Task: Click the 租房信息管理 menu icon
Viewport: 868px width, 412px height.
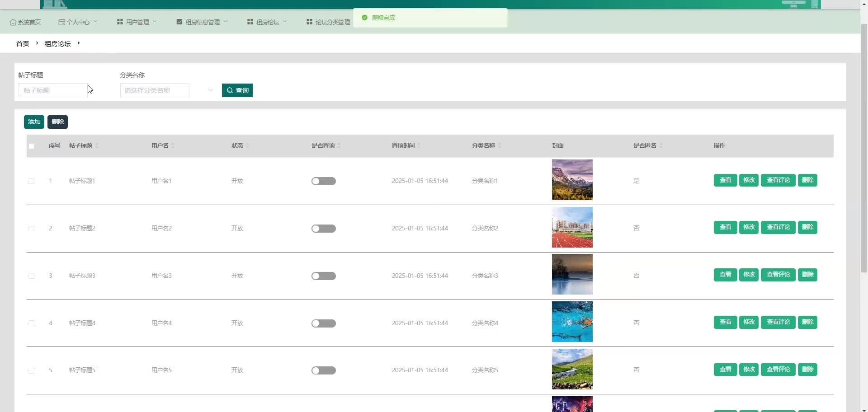Action: click(x=179, y=22)
